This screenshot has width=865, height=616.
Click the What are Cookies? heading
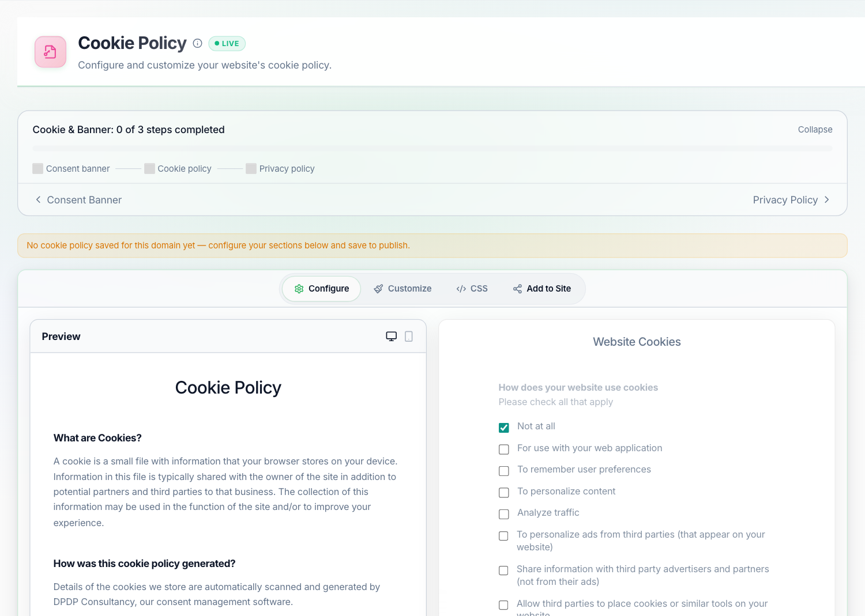97,438
